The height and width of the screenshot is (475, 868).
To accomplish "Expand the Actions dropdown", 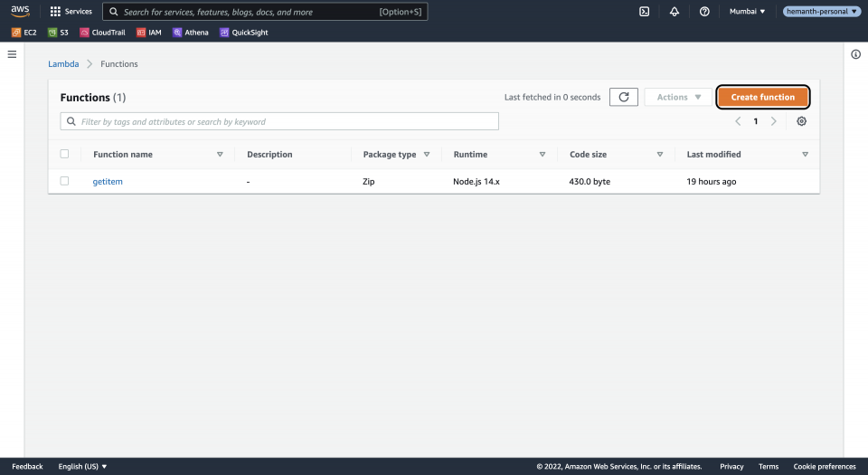I will pyautogui.click(x=678, y=97).
